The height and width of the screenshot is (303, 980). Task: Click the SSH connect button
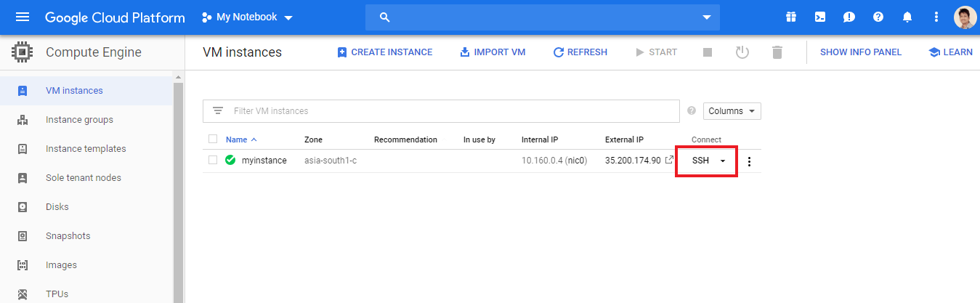click(700, 161)
